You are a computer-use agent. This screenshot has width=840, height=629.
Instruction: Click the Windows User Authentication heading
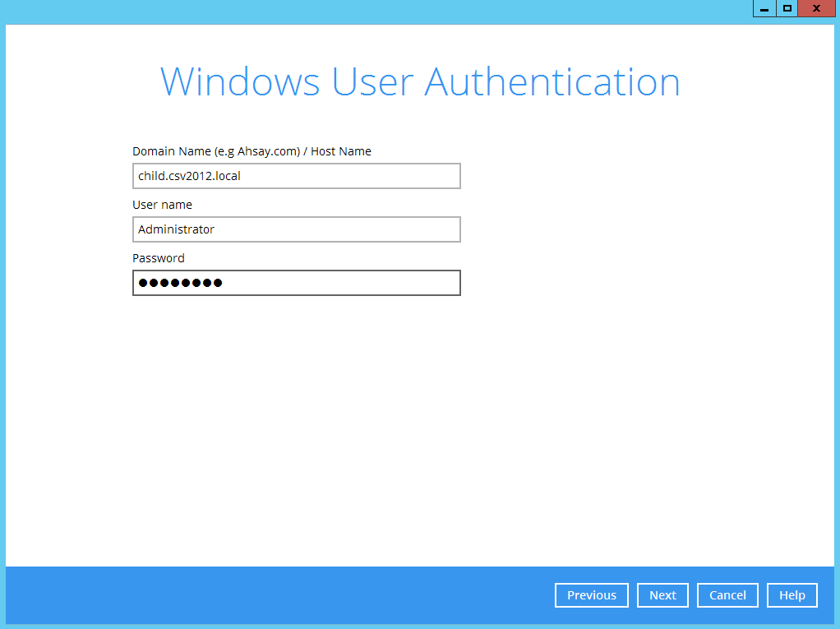click(420, 82)
